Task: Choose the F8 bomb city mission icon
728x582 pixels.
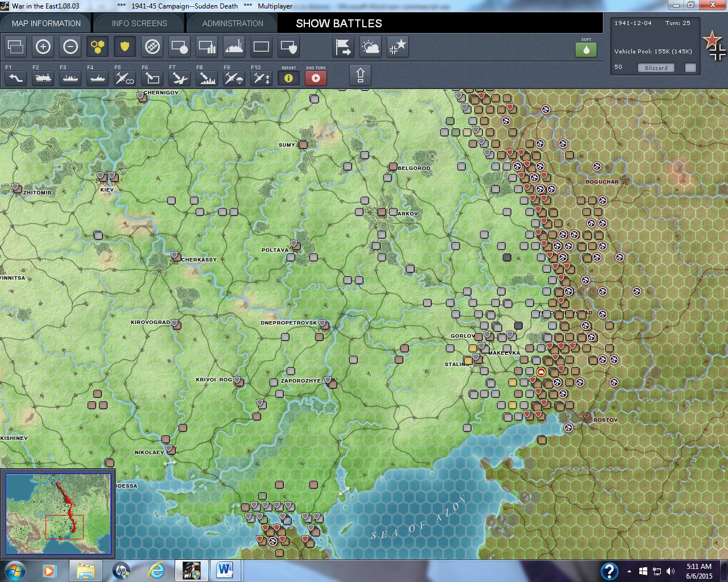Action: coord(206,78)
